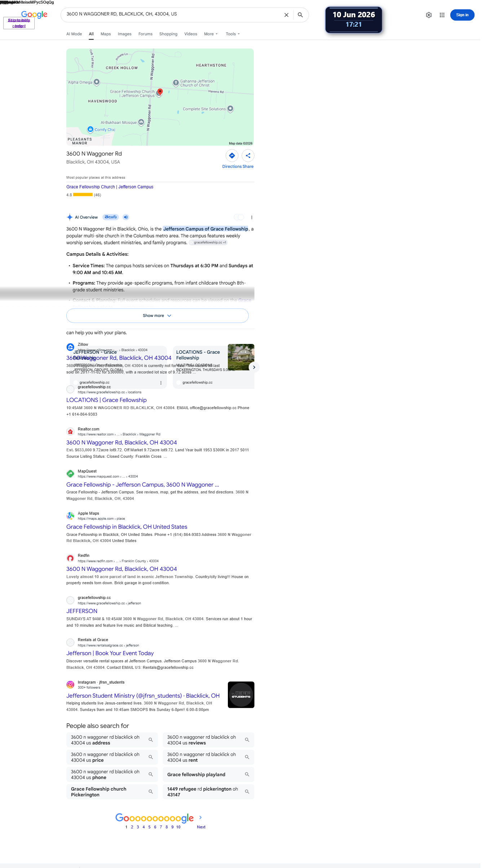
Task: Open the JEFF Students Instagram thumbnail
Action: [x=241, y=695]
